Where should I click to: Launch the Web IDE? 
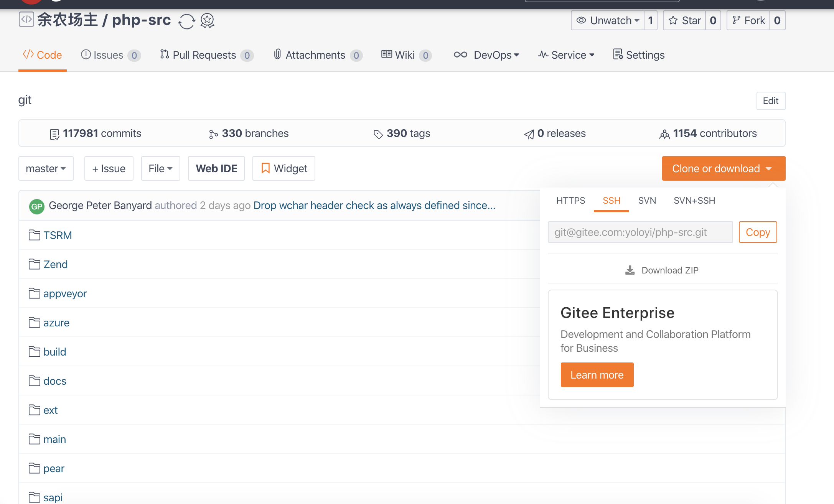(x=216, y=168)
